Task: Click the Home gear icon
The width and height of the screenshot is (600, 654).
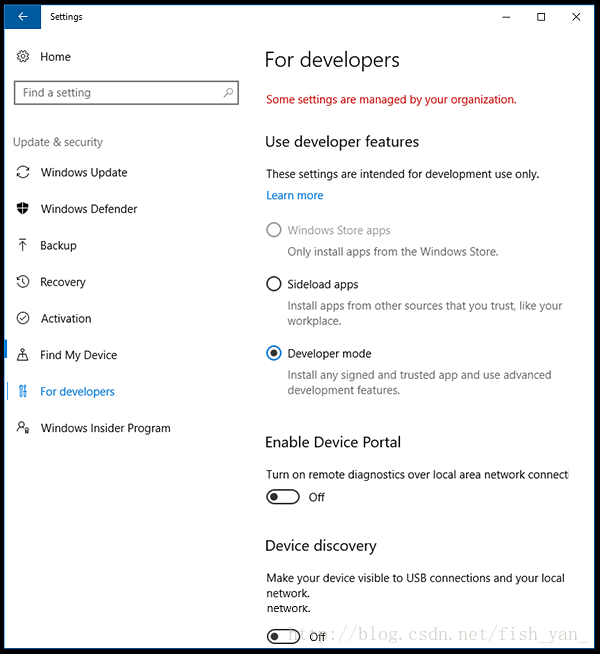Action: coord(23,56)
